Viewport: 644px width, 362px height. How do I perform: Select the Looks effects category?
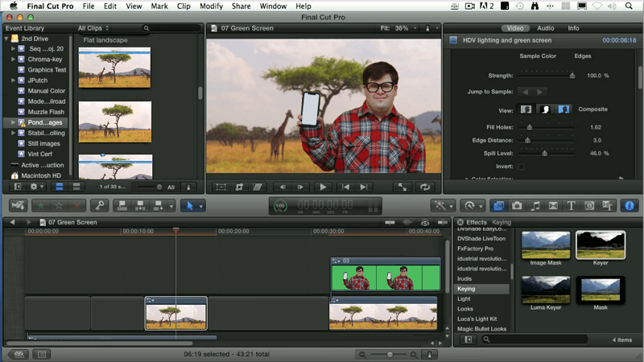(465, 309)
